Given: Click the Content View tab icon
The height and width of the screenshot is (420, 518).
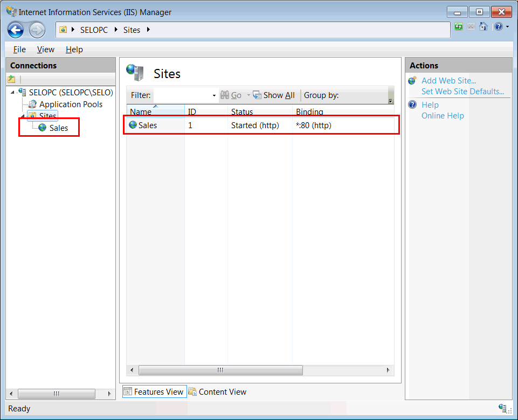Looking at the screenshot, I should (x=192, y=391).
